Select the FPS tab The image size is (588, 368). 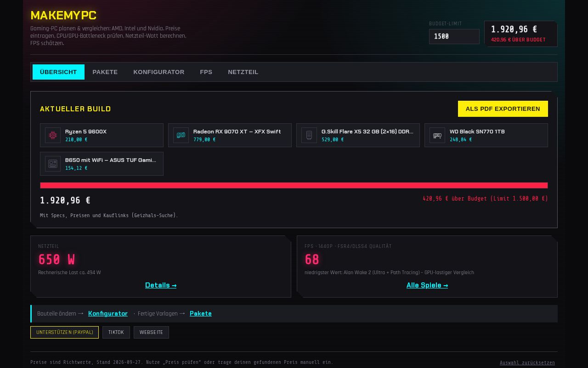(x=206, y=72)
